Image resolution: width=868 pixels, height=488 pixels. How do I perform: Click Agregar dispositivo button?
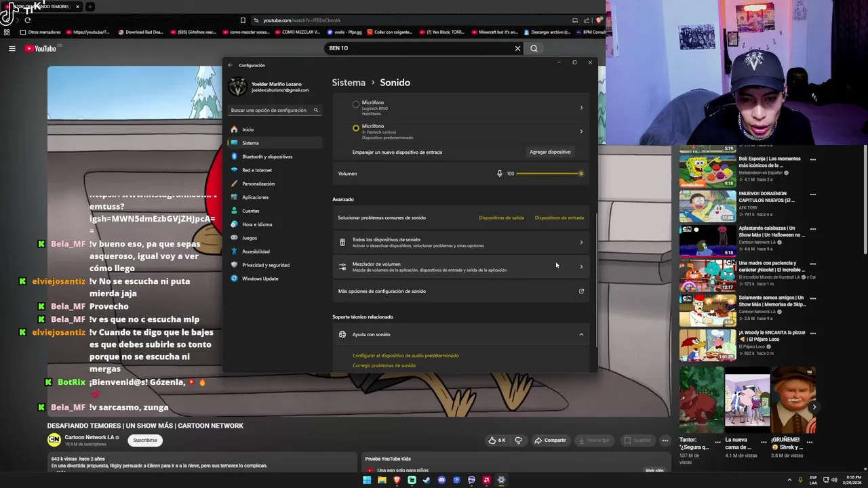tap(550, 152)
